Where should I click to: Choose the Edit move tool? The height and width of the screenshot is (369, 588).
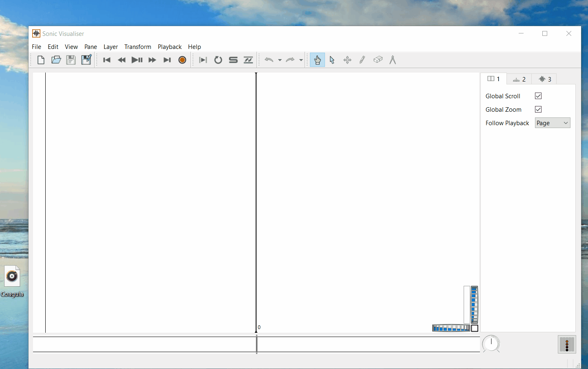click(x=347, y=60)
